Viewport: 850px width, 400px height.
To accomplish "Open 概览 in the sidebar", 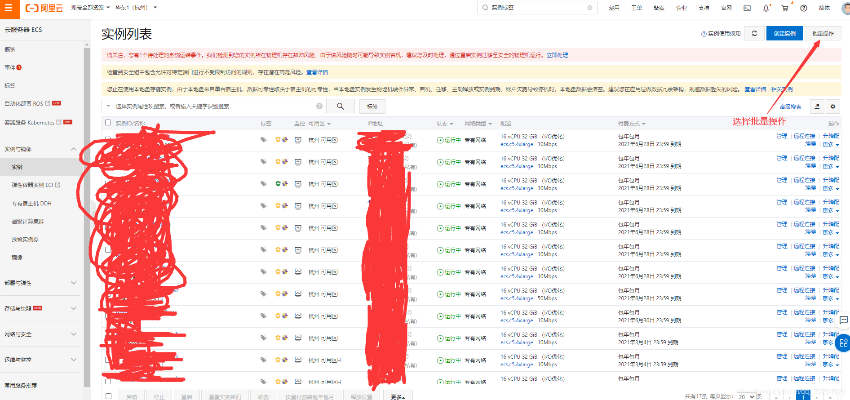I will tap(10, 49).
